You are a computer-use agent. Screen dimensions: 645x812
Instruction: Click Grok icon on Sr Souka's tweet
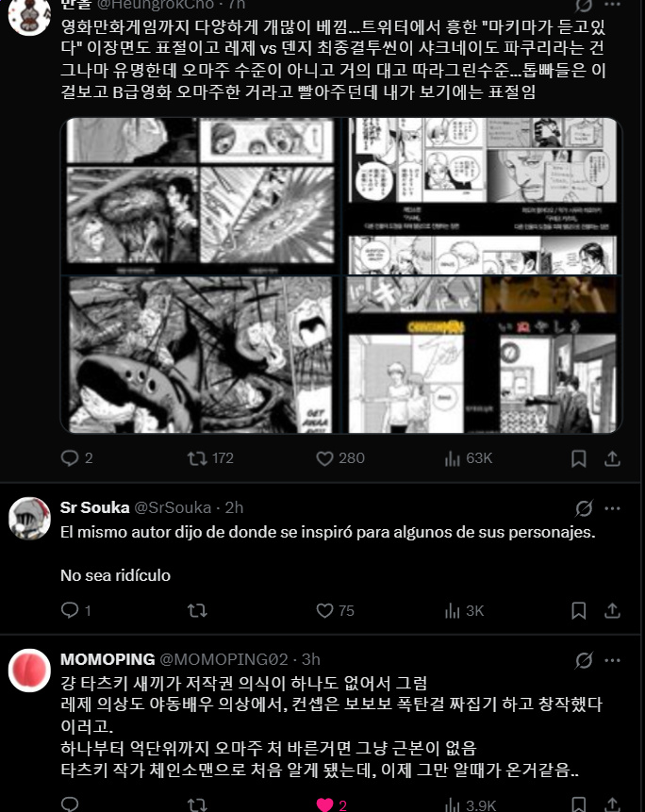click(x=584, y=508)
